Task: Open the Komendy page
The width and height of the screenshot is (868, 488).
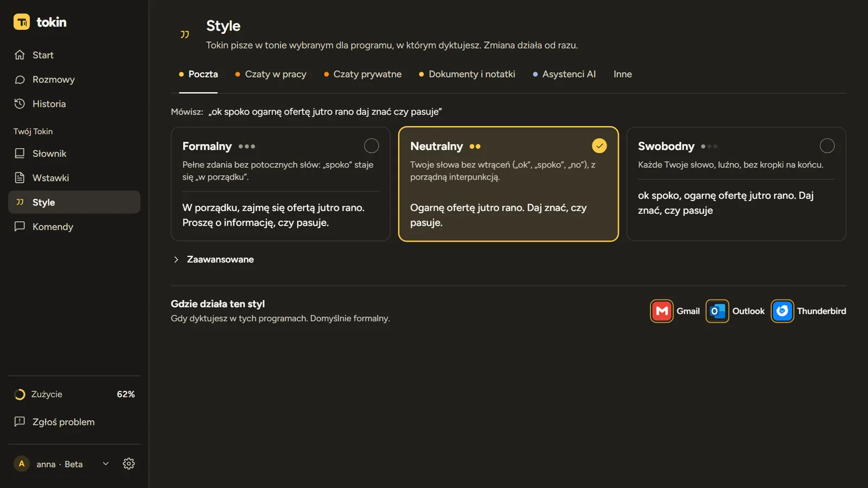Action: coord(74,227)
